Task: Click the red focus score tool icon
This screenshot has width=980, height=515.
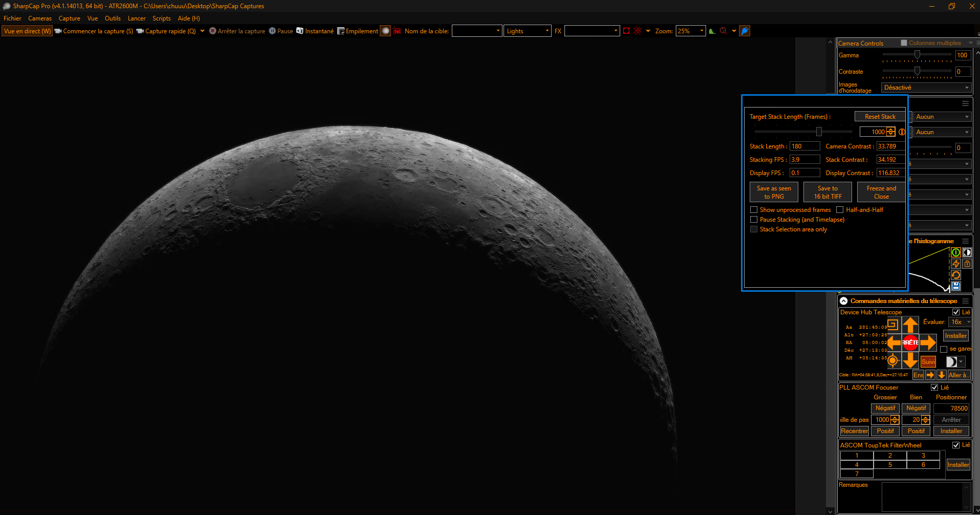Action: click(x=723, y=31)
